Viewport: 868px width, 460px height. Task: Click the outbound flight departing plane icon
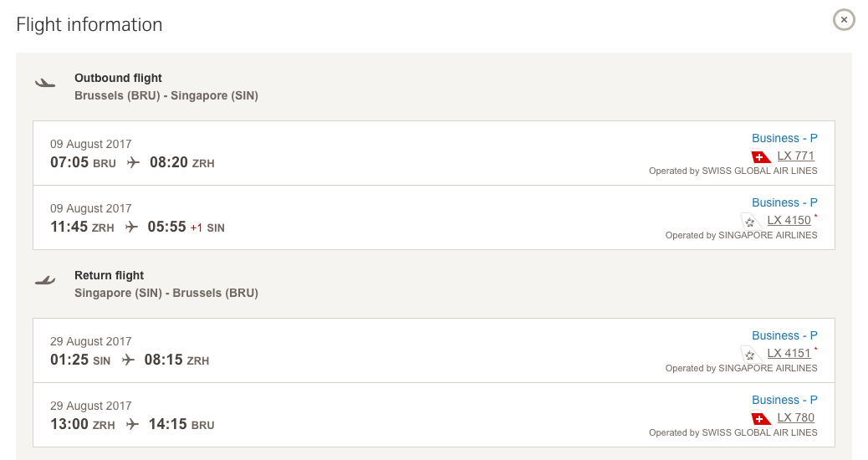44,83
